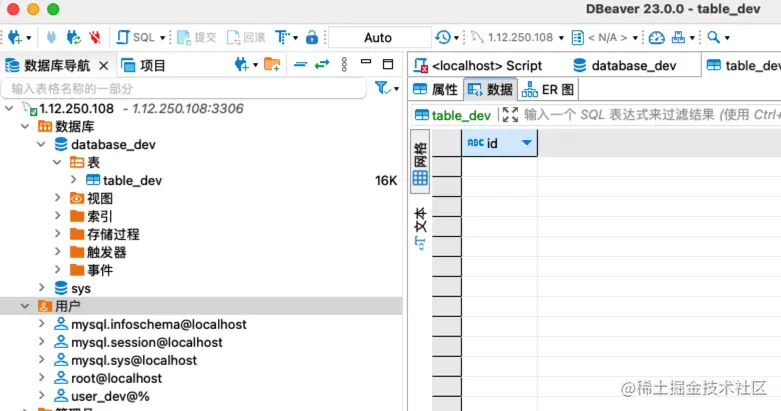Minimize the navigator panel
This screenshot has height=411, width=781.
click(366, 62)
